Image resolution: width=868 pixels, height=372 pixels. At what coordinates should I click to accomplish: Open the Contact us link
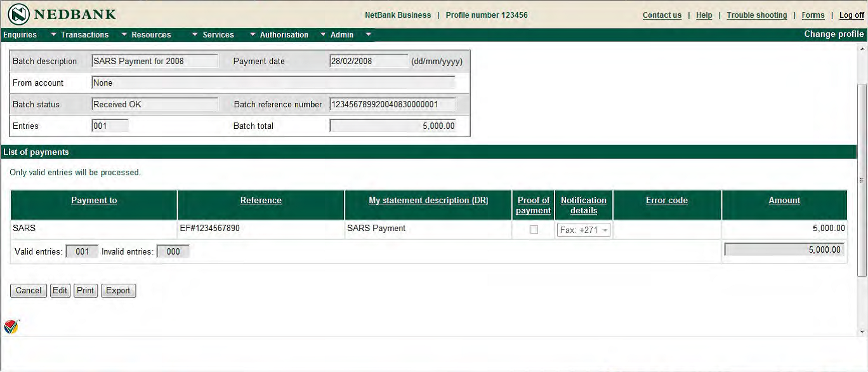point(662,15)
